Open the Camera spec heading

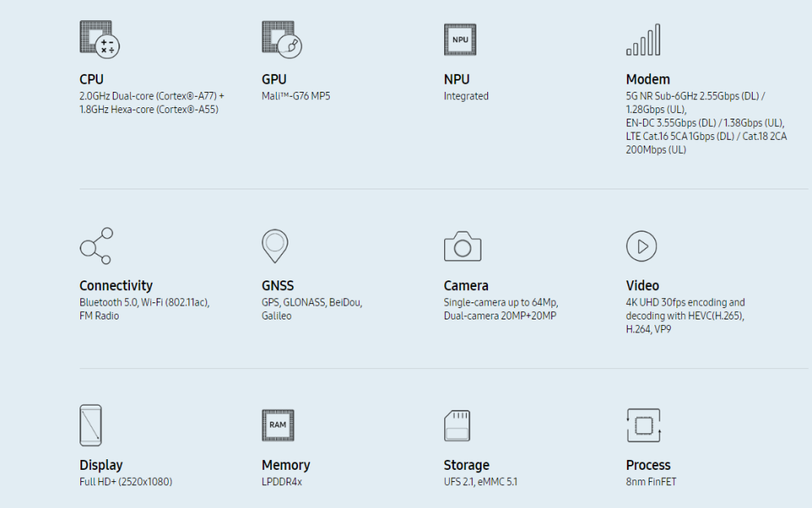pos(466,285)
